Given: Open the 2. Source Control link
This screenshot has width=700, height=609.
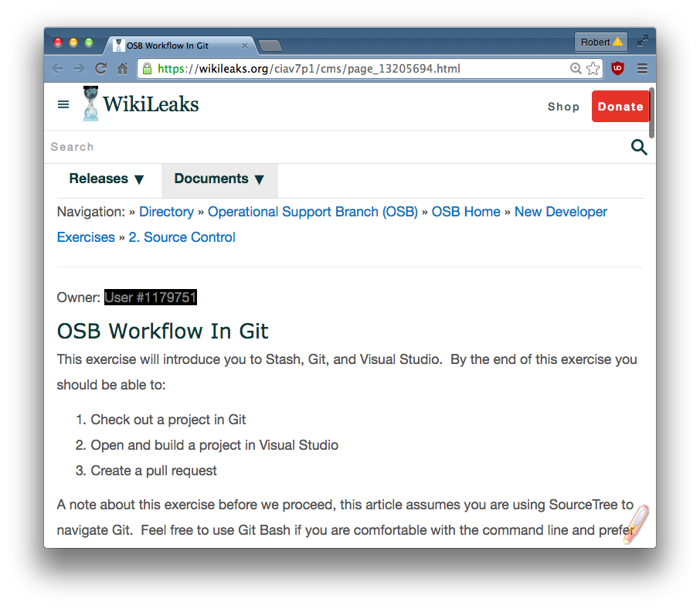Looking at the screenshot, I should pos(182,237).
